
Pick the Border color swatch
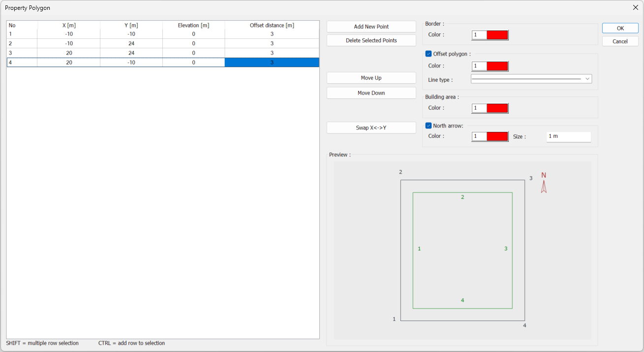point(497,35)
